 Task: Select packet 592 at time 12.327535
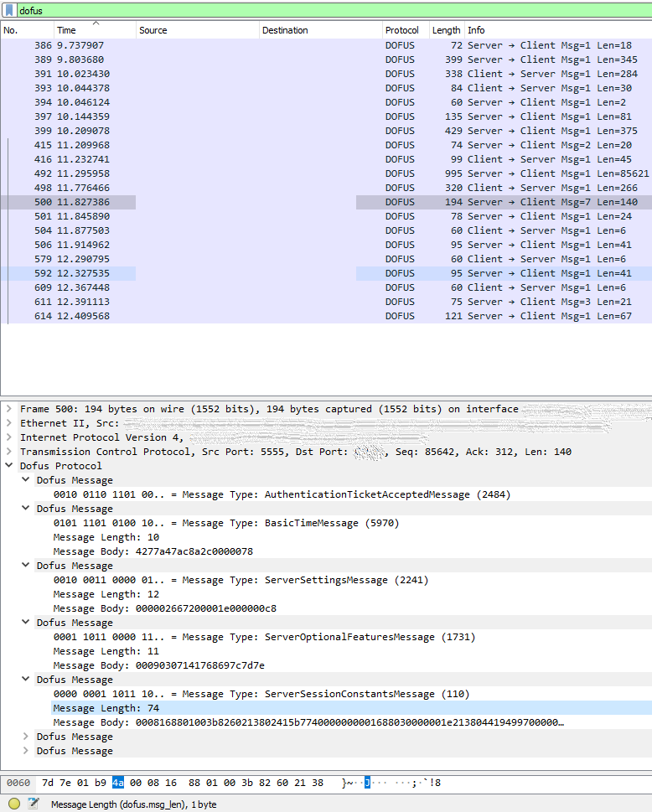pyautogui.click(x=326, y=273)
